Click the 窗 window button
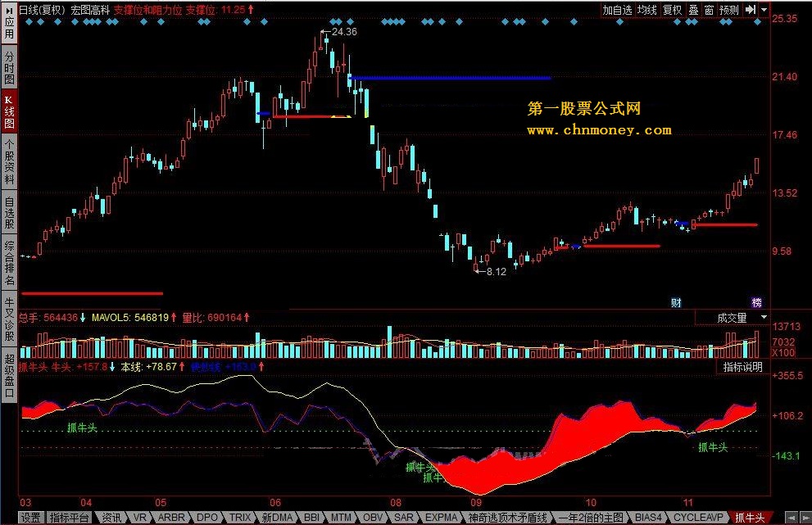This screenshot has width=812, height=525. point(709,10)
